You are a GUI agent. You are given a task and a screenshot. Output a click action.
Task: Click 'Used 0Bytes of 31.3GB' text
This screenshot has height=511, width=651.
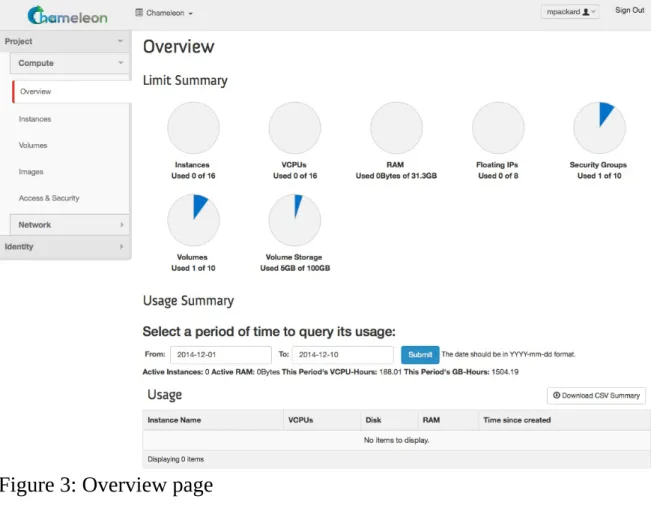396,176
